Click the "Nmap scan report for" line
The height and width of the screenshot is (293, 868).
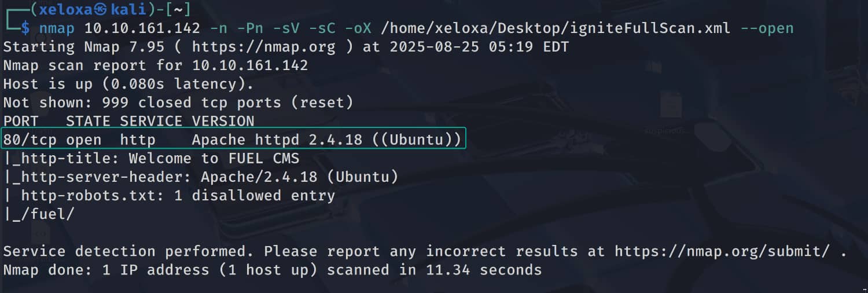click(155, 65)
